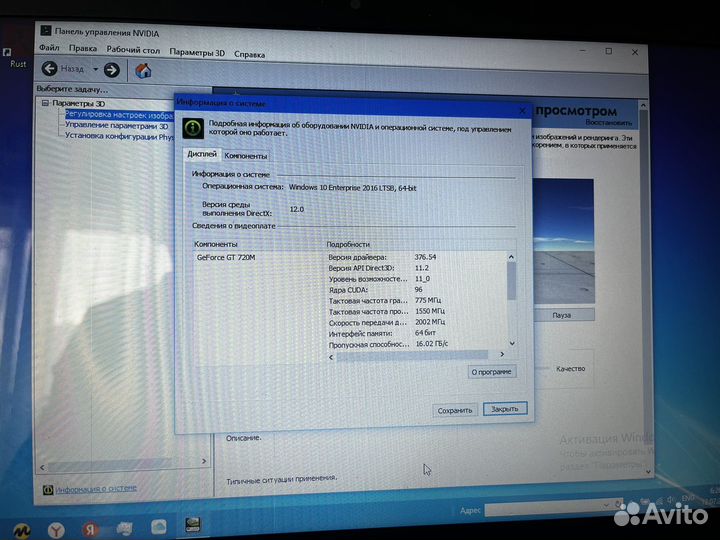The width and height of the screenshot is (720, 540).
Task: Select GeForce GT 720M in the components list
Action: (x=226, y=257)
